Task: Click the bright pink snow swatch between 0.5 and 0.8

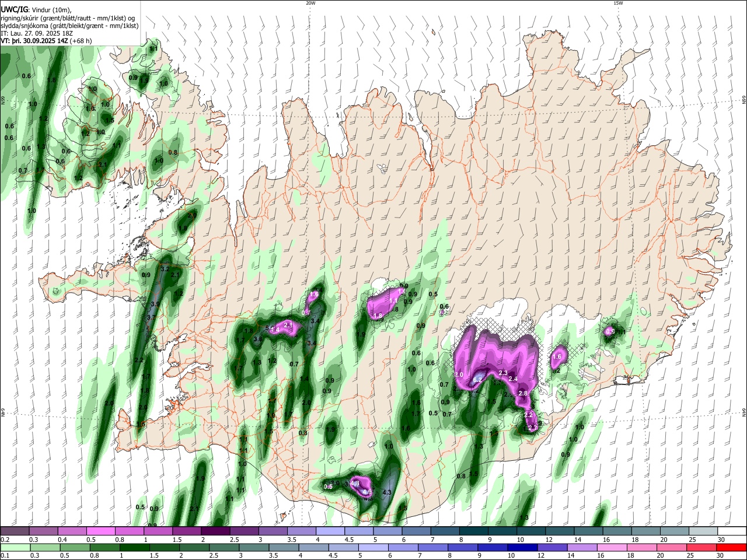Action: [100, 531]
